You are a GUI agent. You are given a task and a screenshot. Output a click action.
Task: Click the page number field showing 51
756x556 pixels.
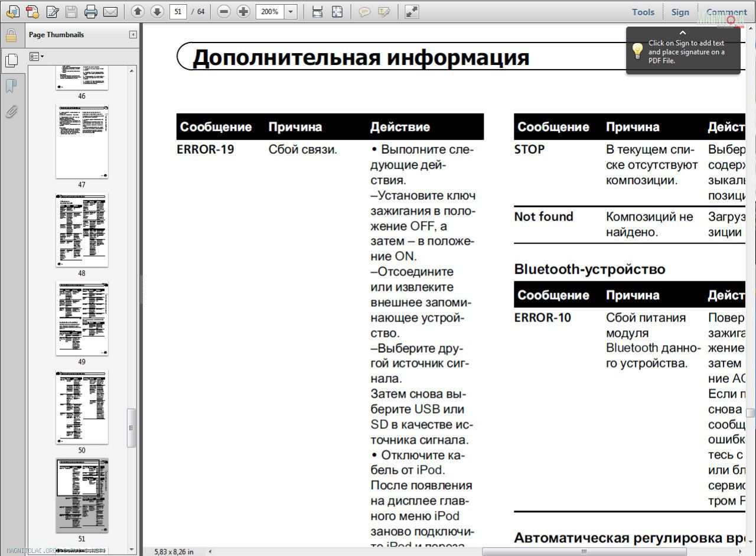tap(178, 11)
